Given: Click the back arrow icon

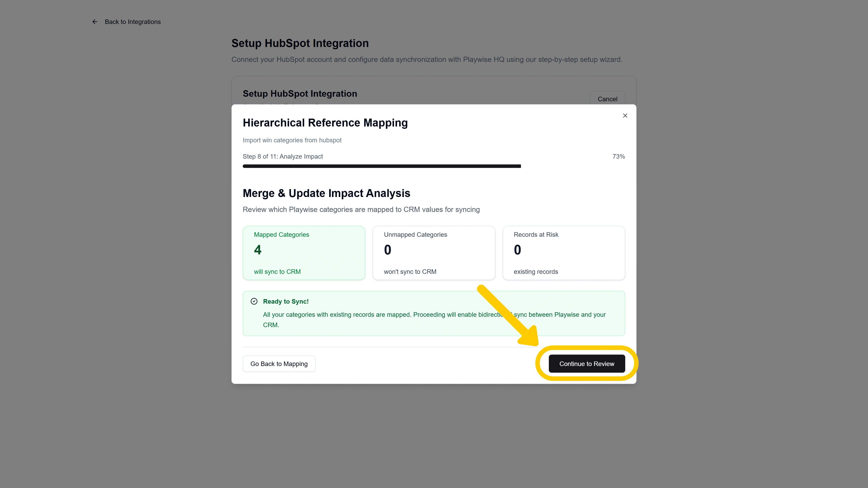Looking at the screenshot, I should tap(95, 22).
